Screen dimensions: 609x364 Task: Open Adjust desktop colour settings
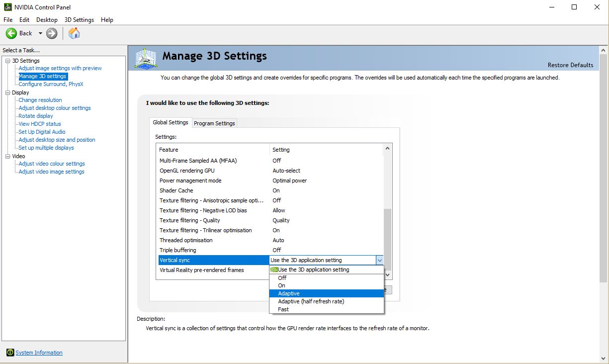[x=55, y=108]
